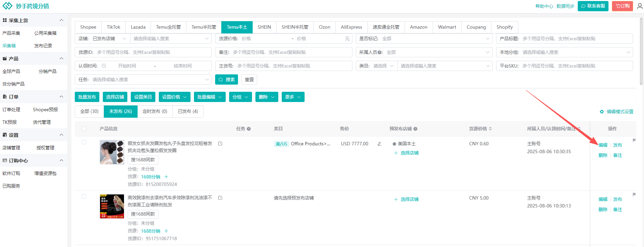The width and height of the screenshot is (644, 247).
Task: Click edit icon beside hair bun product title
Action: pos(220,144)
